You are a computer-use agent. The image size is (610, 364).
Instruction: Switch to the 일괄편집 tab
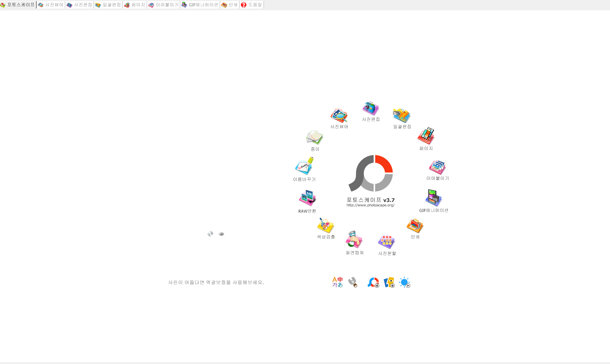pyautogui.click(x=108, y=5)
